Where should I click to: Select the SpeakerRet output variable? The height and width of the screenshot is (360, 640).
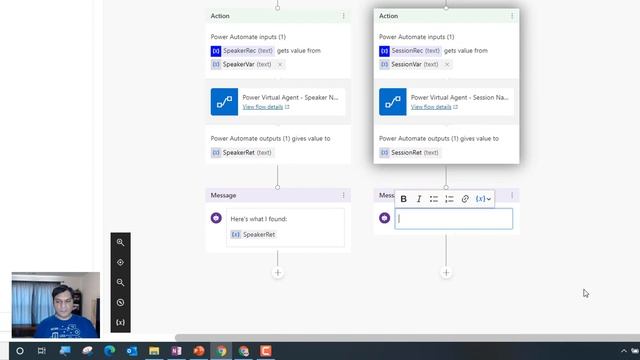click(x=242, y=153)
